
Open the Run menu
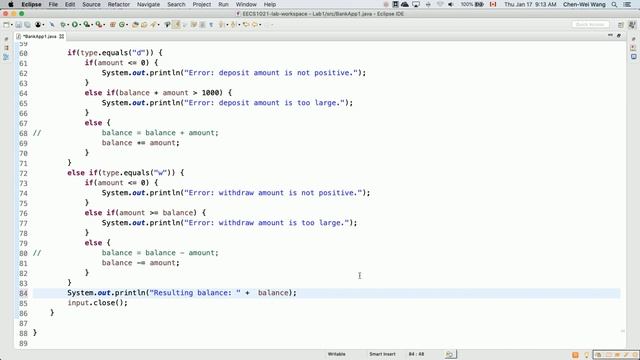[x=223, y=4]
